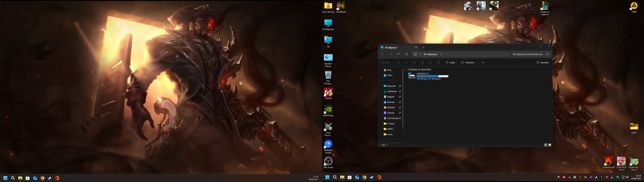Viewport: 644px width, 182px height.
Task: Open the "Denetim Masası" desktop icon
Action: 328,61
